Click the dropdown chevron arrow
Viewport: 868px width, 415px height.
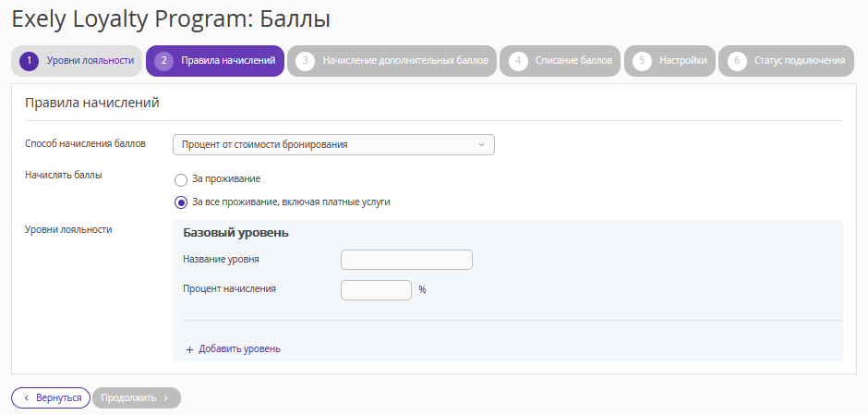(x=481, y=144)
